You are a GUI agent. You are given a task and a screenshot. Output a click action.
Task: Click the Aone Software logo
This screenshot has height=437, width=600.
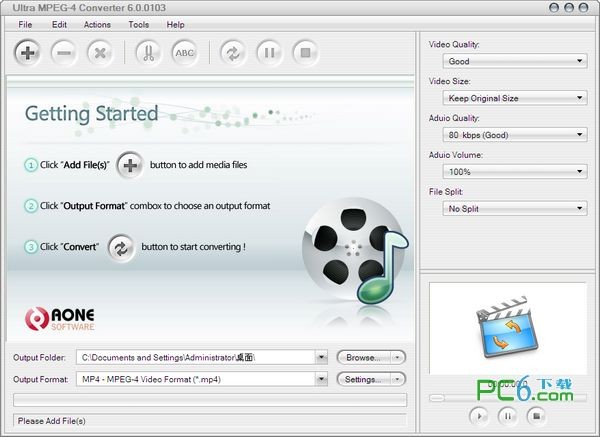coord(60,318)
